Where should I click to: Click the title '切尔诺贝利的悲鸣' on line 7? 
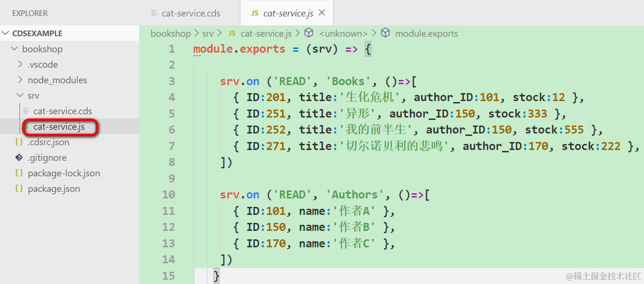pos(393,146)
